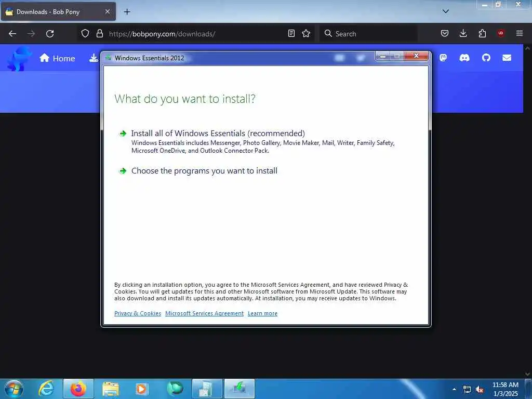The image size is (532, 399).
Task: Open Firefox hamburger application menu
Action: 520,33
